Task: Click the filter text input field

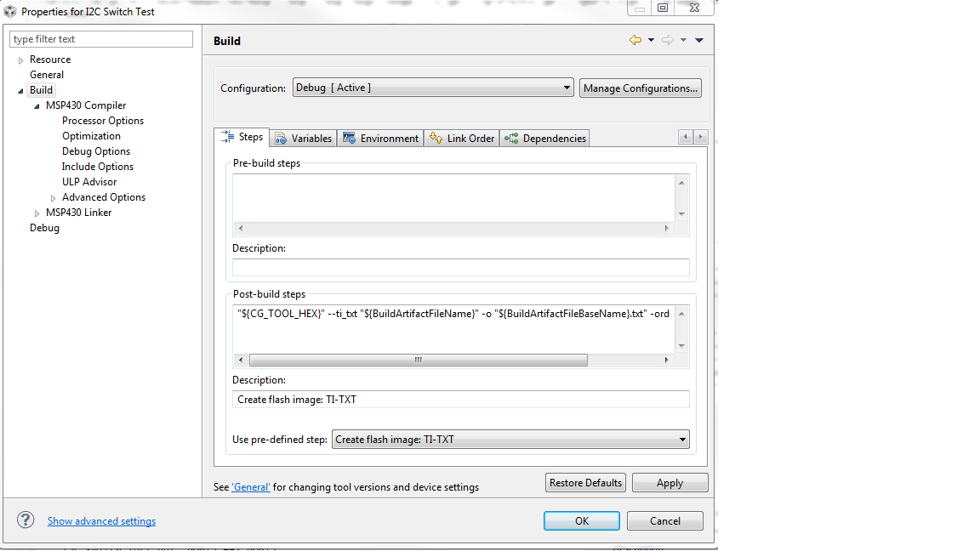Action: tap(100, 38)
